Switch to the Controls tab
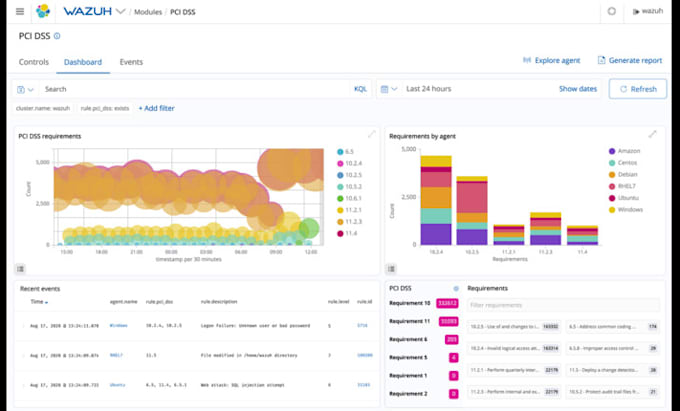 point(34,62)
